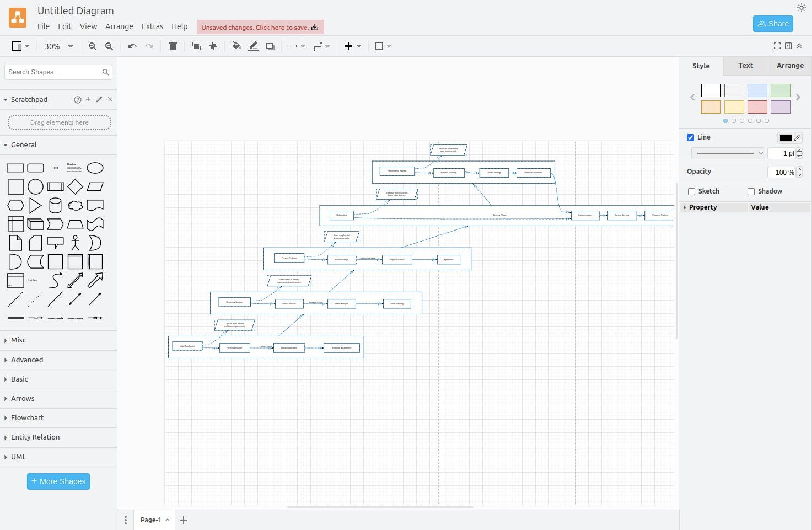Click the More Shapes button
The height and width of the screenshot is (530, 812).
coord(58,481)
